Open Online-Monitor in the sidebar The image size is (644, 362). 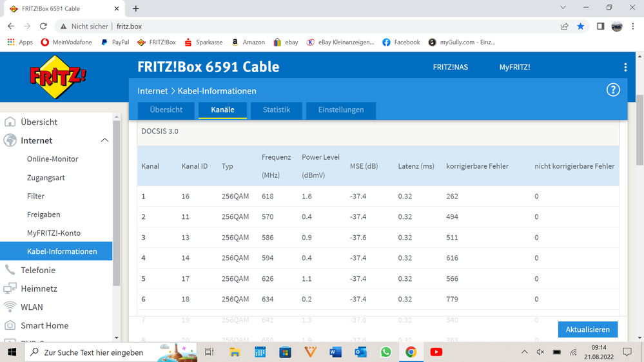coord(53,159)
